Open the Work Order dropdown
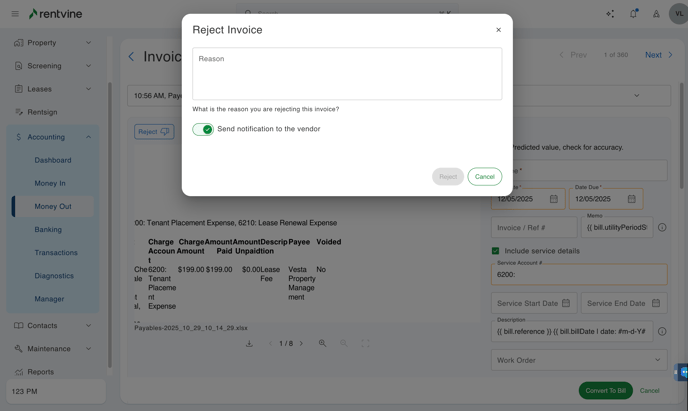Screen dimensions: 688x411 pos(578,360)
